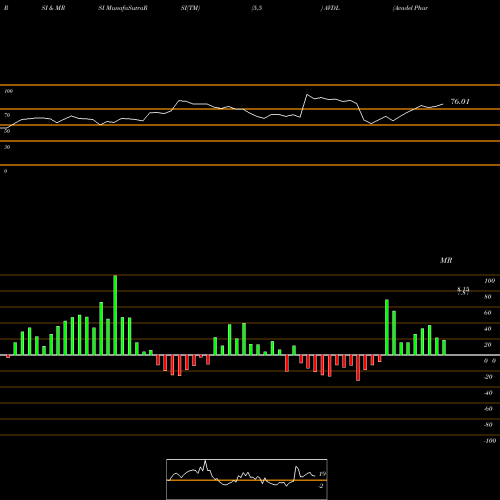Image resolution: width=500 pixels, height=500 pixels.
Task: Click the RSI value label 76.01
Action: point(460,102)
